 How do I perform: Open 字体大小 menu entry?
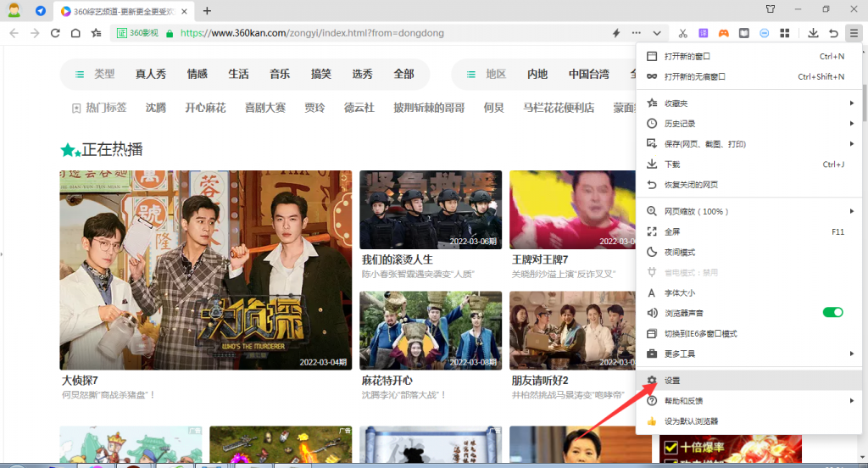[x=749, y=293]
